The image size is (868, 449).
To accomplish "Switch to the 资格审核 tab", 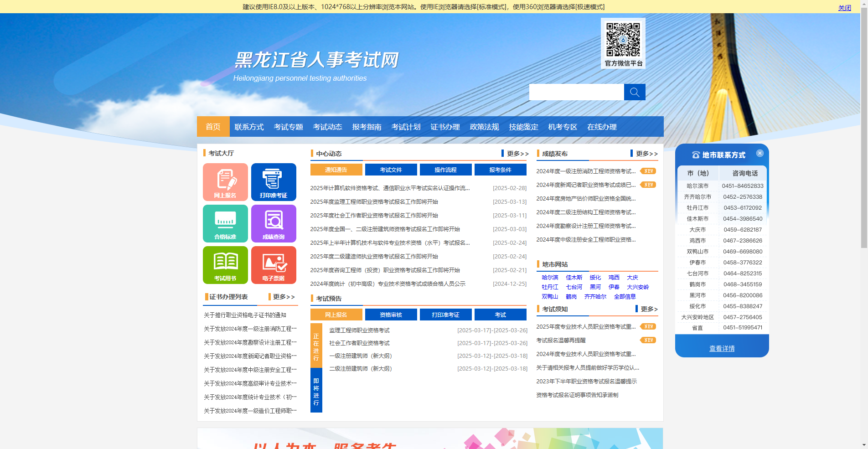I will click(x=391, y=315).
